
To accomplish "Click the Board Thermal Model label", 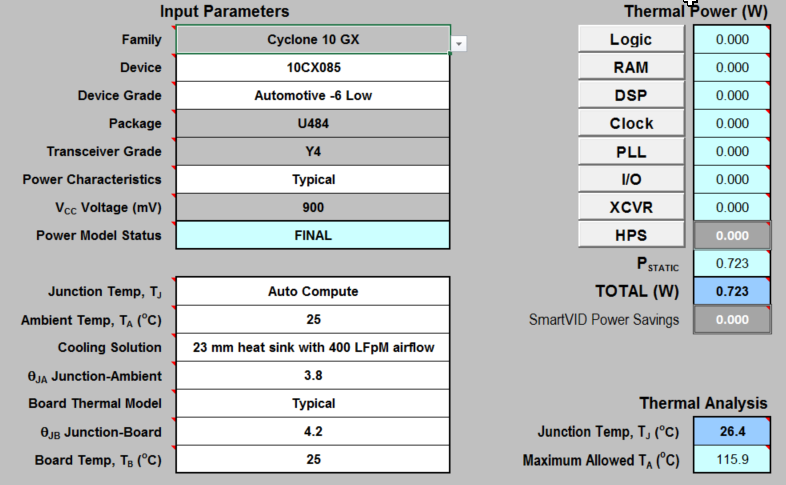I will (95, 404).
